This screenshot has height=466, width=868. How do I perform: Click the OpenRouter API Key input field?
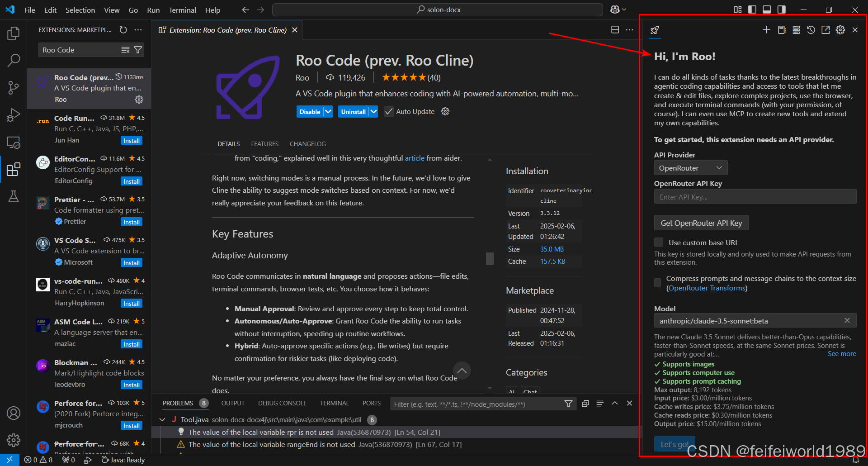pos(755,197)
